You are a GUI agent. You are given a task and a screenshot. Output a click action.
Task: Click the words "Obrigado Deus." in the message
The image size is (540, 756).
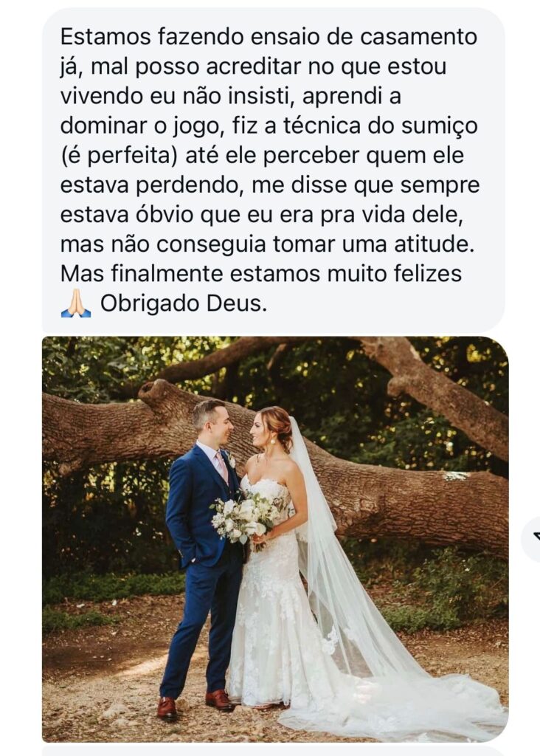pyautogui.click(x=184, y=303)
